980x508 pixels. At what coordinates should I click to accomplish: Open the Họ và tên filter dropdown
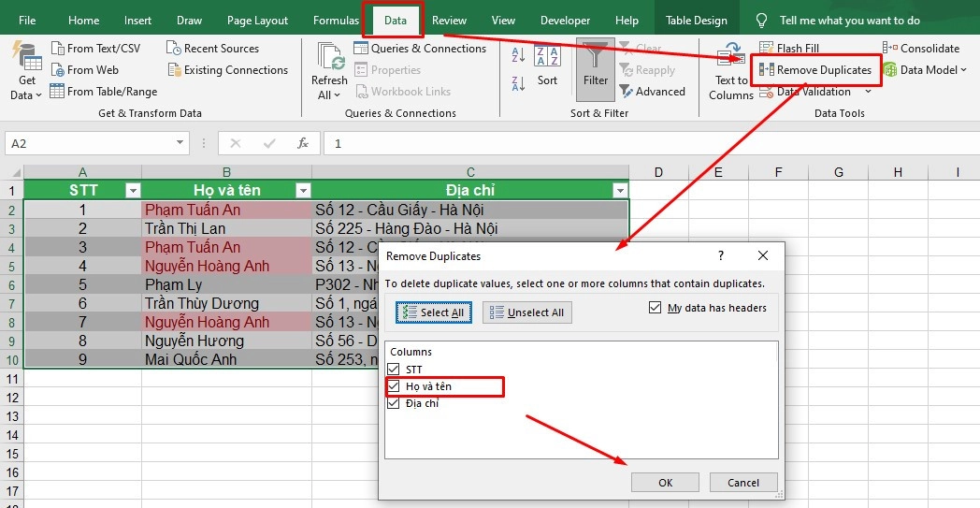tap(302, 191)
